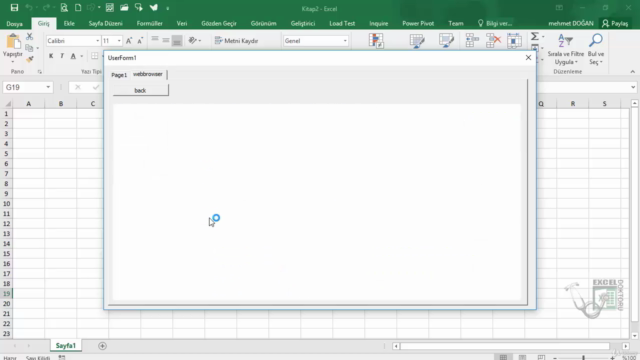The height and width of the screenshot is (360, 640).
Task: Collapse the ribbon with the chevron arrow
Action: point(633,72)
